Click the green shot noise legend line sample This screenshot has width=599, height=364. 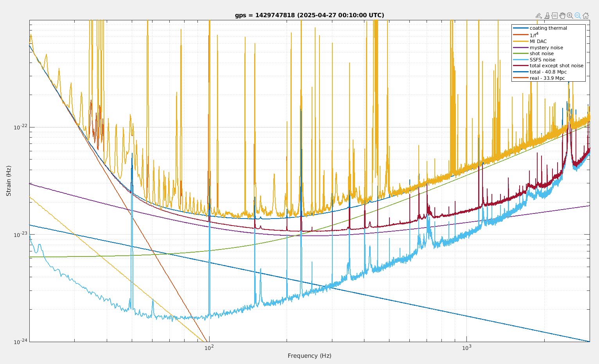(520, 54)
